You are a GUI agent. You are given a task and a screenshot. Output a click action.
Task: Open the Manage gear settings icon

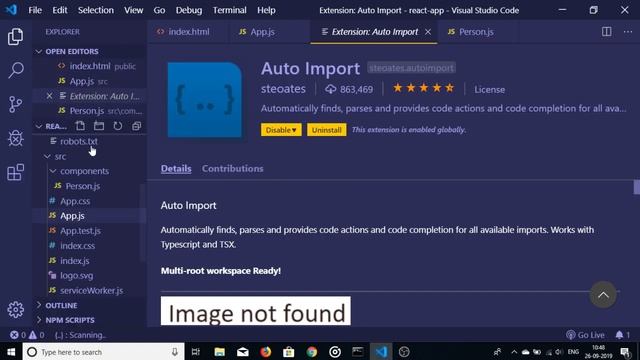point(16,310)
